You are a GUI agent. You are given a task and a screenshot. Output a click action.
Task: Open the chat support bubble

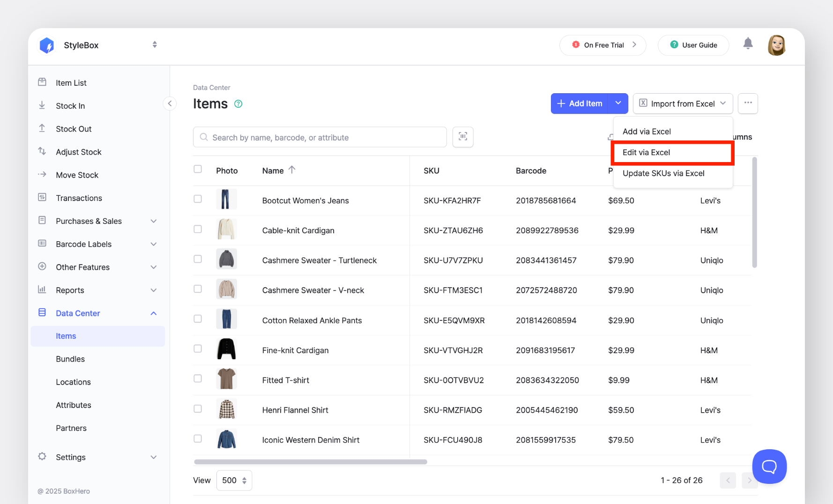pyautogui.click(x=769, y=466)
